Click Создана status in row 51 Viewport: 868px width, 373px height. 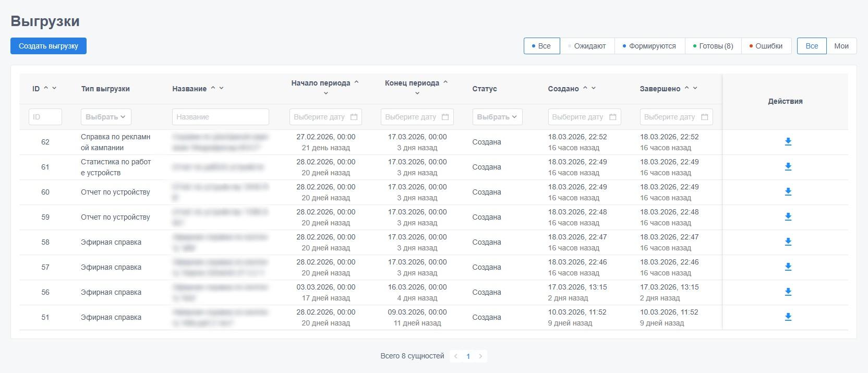[x=487, y=317]
